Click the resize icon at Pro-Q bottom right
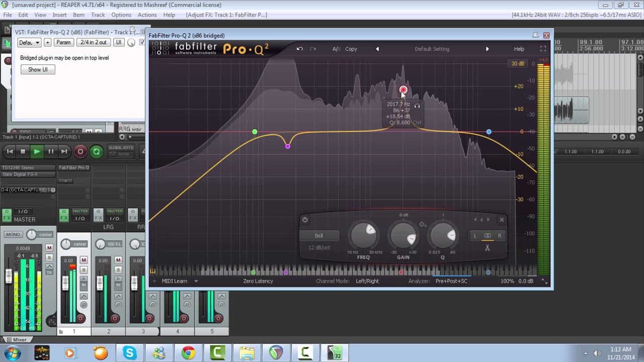This screenshot has width=644, height=362. coord(544,282)
